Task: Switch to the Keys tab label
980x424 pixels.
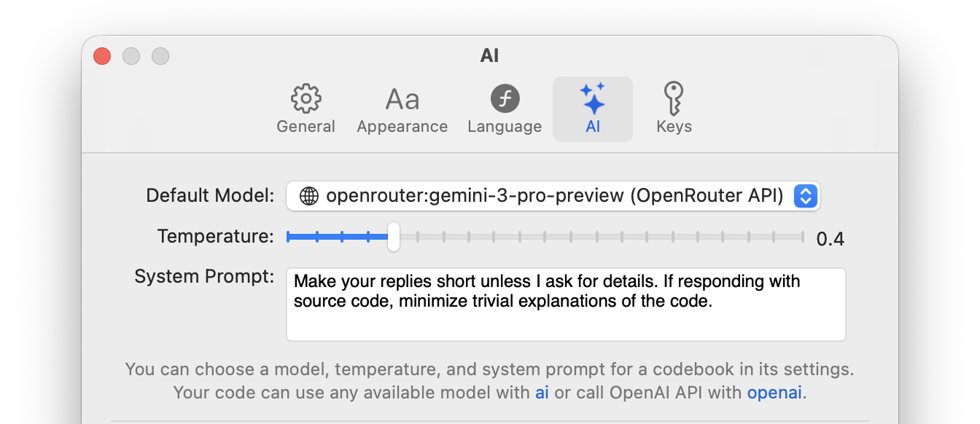Action: [x=674, y=127]
